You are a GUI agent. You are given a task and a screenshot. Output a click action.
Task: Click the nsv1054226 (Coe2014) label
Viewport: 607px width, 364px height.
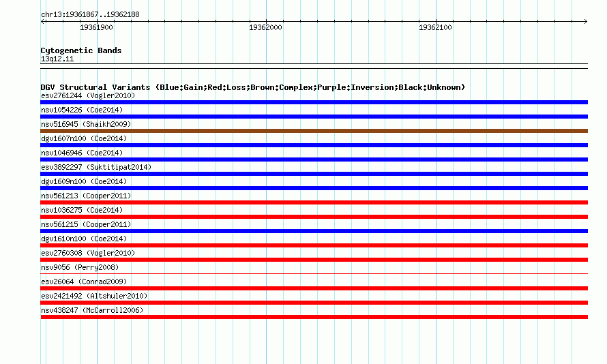point(82,110)
